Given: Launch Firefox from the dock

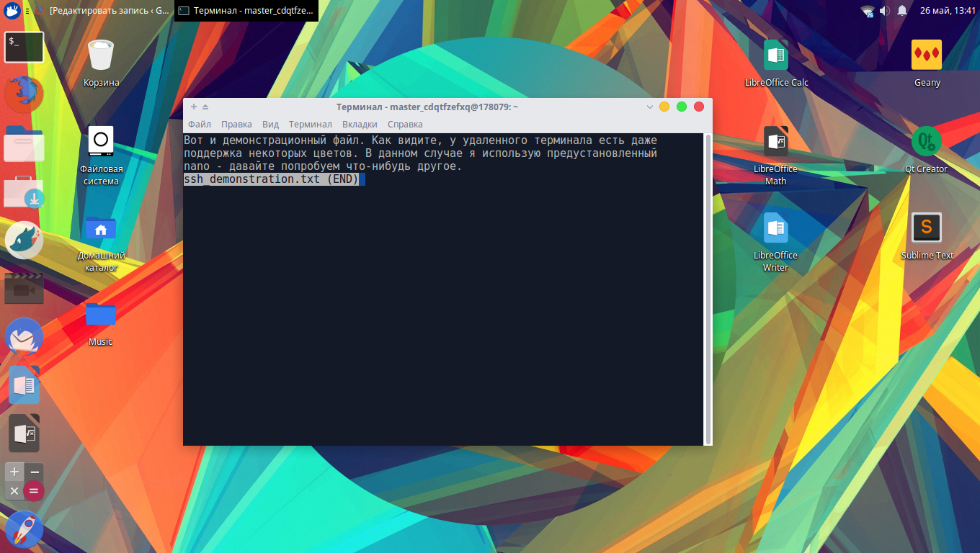Looking at the screenshot, I should click(24, 94).
